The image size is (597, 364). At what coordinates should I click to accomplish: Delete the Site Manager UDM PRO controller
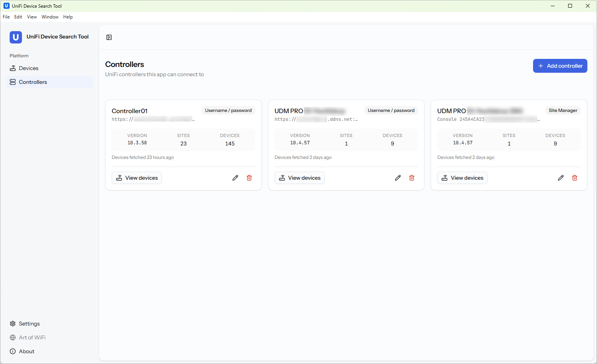pos(575,178)
